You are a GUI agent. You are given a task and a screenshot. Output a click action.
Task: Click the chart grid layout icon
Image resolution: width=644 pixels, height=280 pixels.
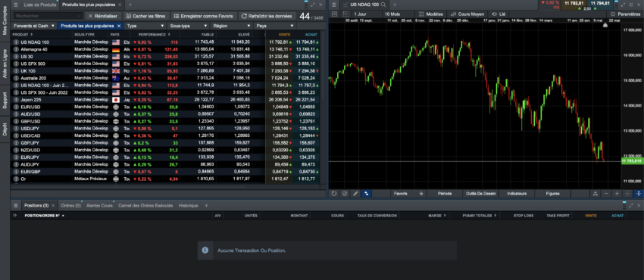click(345, 14)
